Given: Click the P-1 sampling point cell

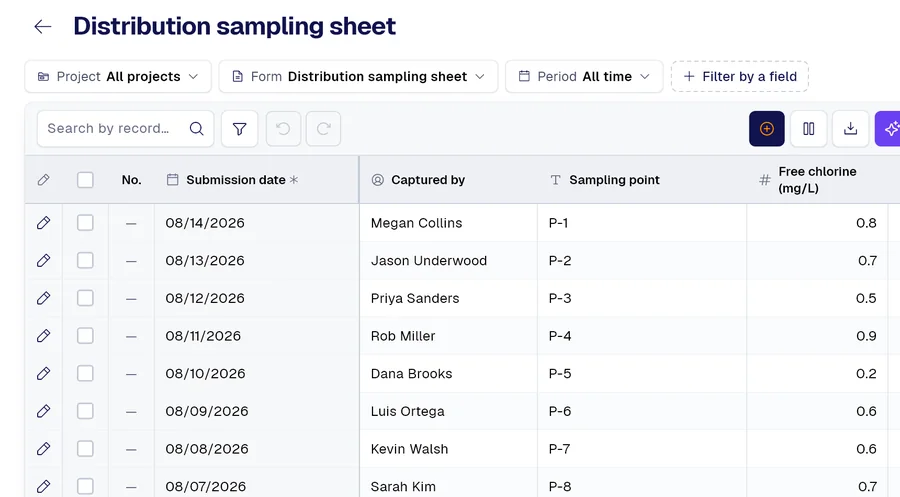Looking at the screenshot, I should [642, 223].
